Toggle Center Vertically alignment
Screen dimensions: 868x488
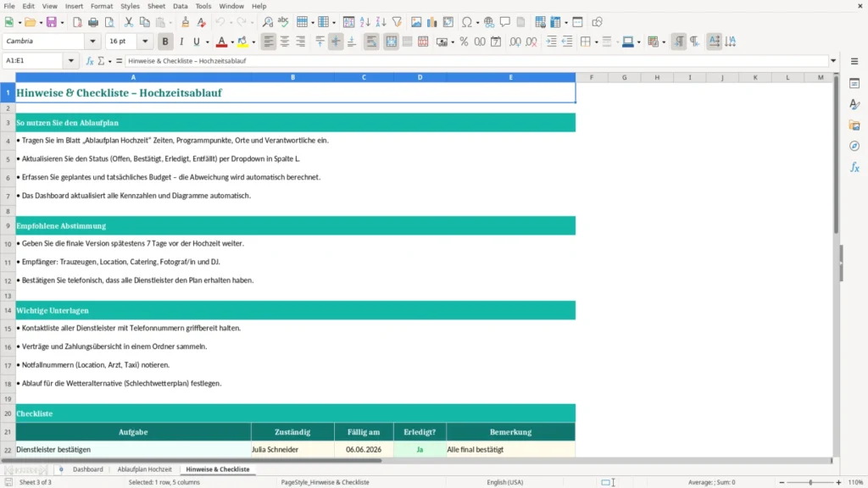[x=336, y=42]
